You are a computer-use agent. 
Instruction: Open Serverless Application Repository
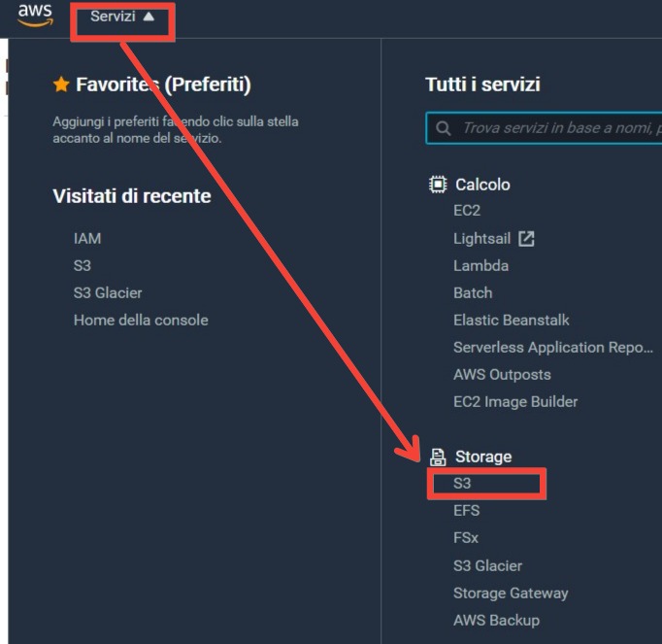(x=553, y=348)
